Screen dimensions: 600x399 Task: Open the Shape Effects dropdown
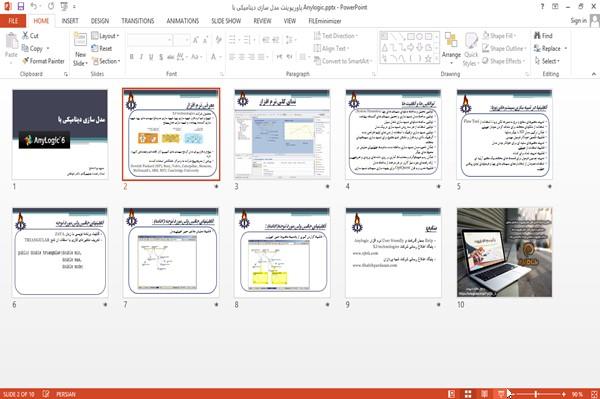pyautogui.click(x=504, y=61)
